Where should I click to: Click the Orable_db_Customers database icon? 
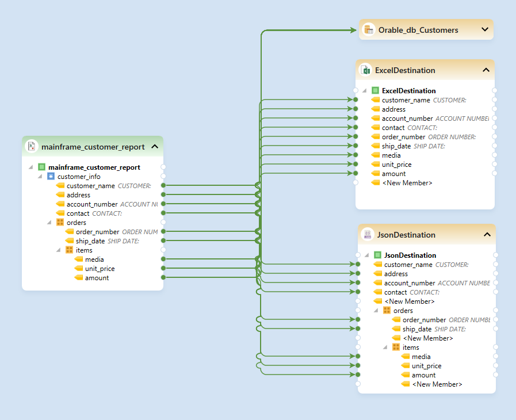pyautogui.click(x=369, y=29)
